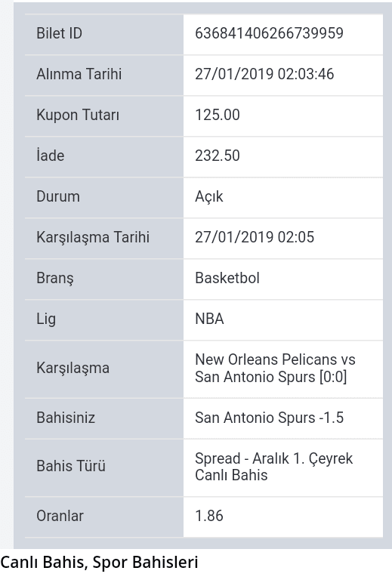392x583 pixels.
Task: Click the Branş value Basketbol
Action: tap(227, 278)
